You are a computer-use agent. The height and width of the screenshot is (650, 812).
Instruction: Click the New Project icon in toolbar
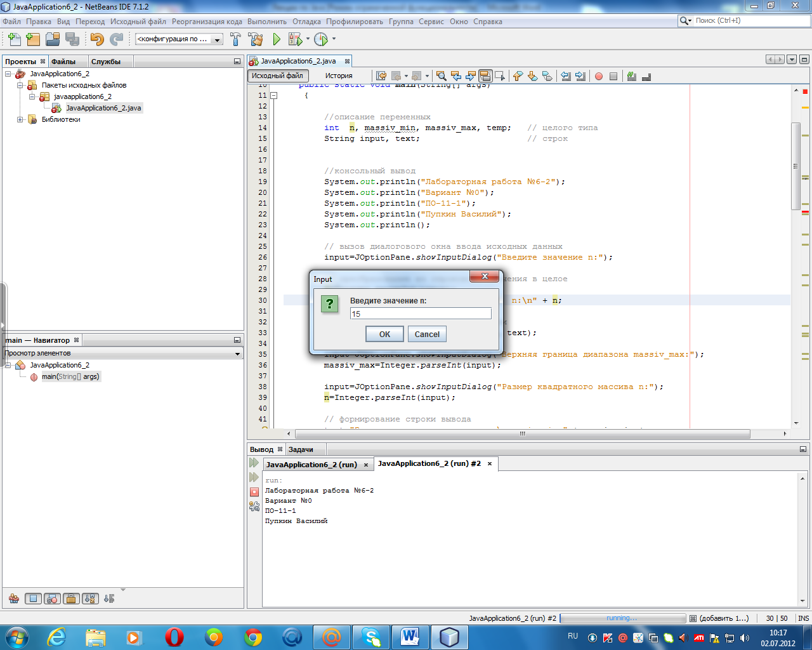tap(33, 39)
